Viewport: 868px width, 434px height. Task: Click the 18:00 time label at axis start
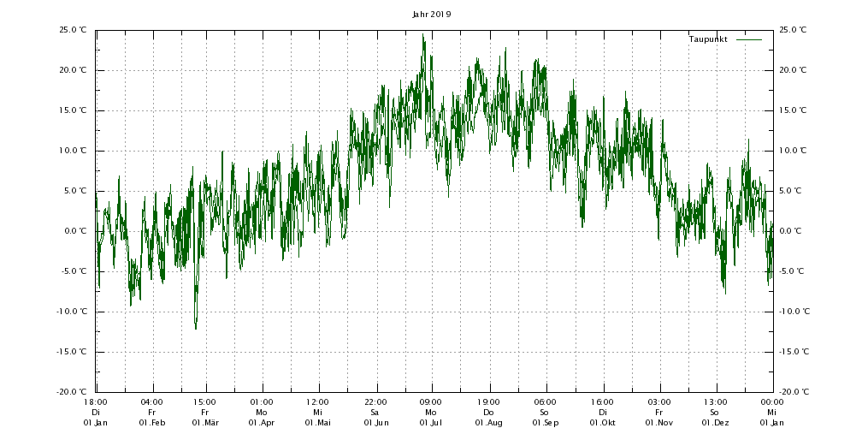(x=95, y=401)
